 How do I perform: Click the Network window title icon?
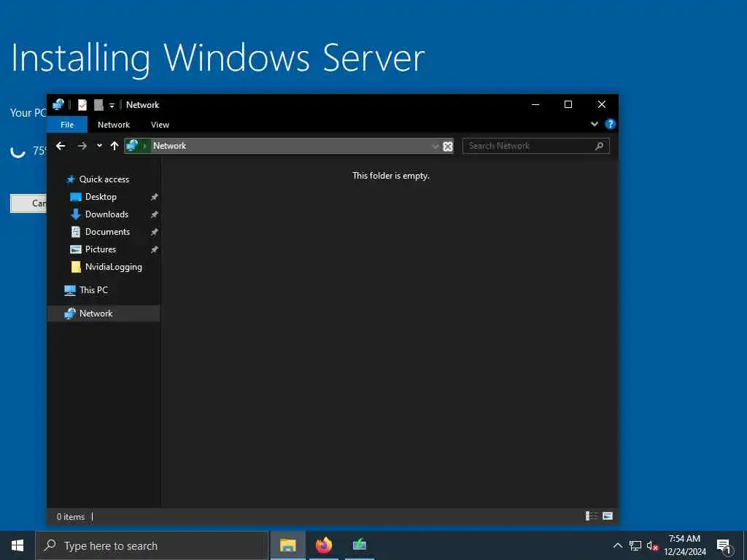58,104
